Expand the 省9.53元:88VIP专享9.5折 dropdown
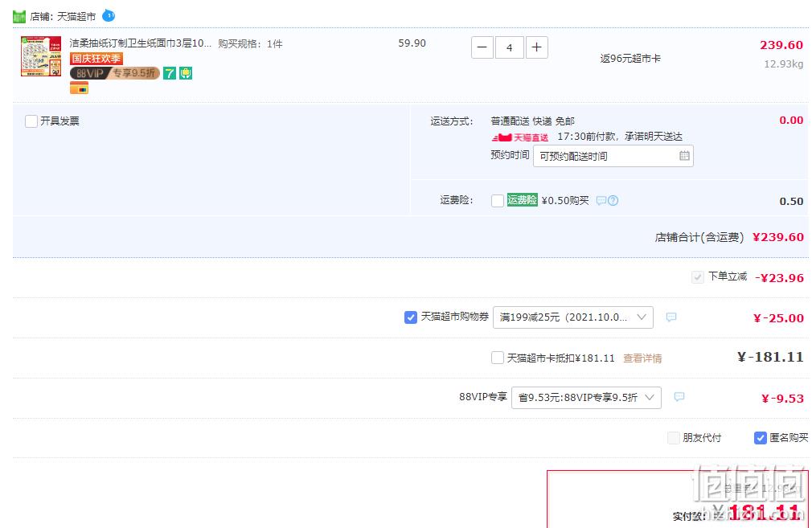This screenshot has height=528, width=812. click(x=586, y=398)
